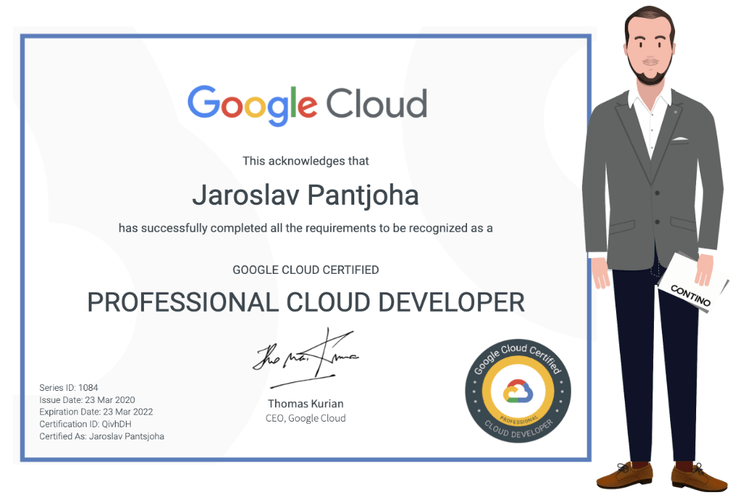The height and width of the screenshot is (500, 750).
Task: Click 'Certified As: Jaroslav Pantsjoha'
Action: [x=101, y=436]
